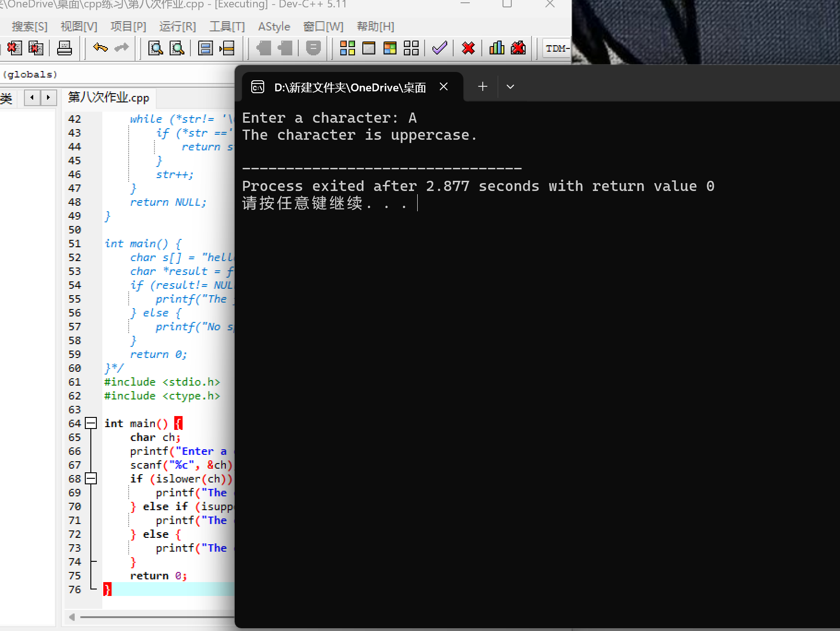Open the 帮助[H] menu

coord(375,26)
